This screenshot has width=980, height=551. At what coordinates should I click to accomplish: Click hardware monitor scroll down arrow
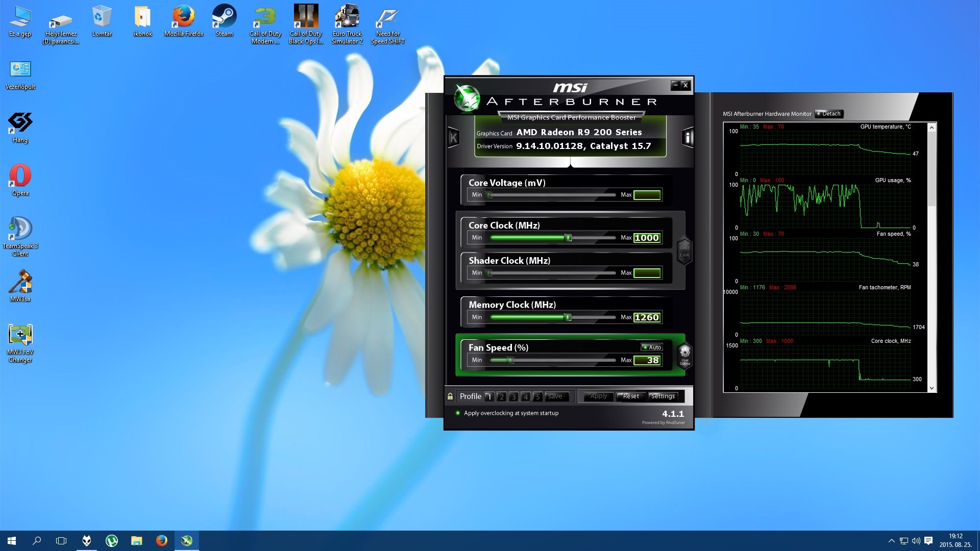pyautogui.click(x=932, y=388)
